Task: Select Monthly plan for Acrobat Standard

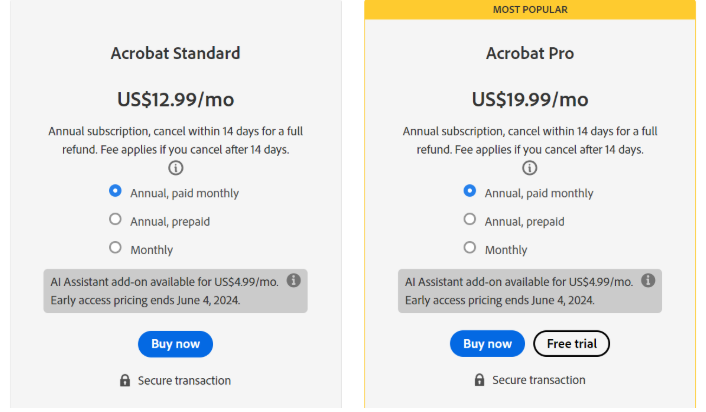Action: [115, 247]
